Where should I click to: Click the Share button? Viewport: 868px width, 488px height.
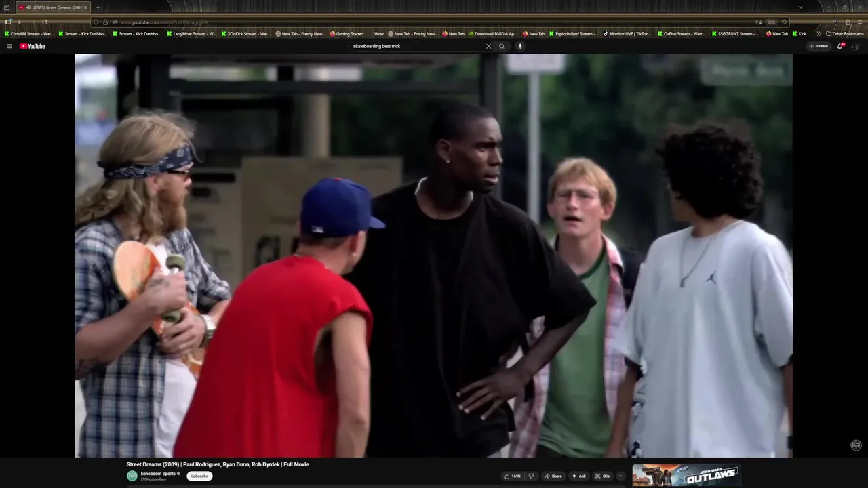(553, 476)
